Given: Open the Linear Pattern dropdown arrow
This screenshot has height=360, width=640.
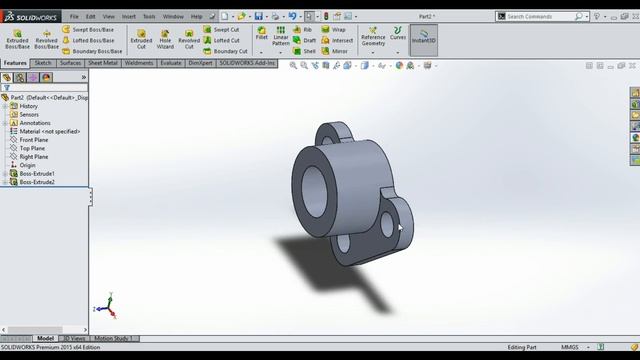Looking at the screenshot, I should [280, 53].
